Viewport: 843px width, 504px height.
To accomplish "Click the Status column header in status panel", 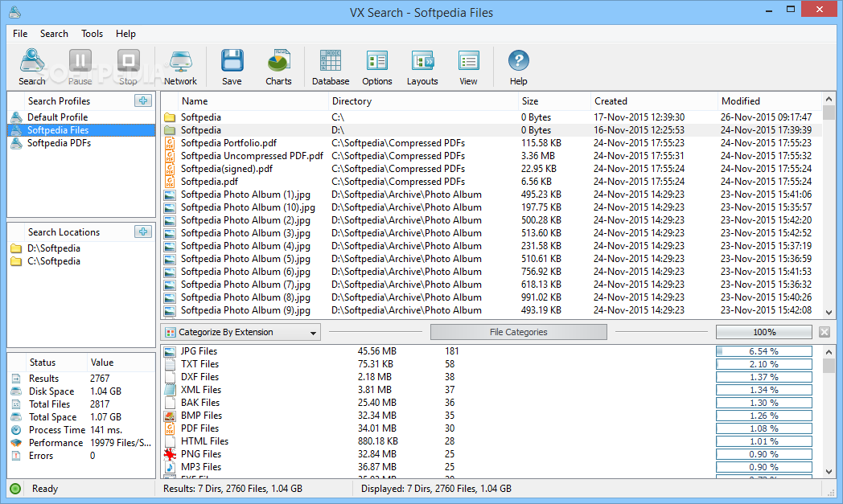I will tap(48, 363).
